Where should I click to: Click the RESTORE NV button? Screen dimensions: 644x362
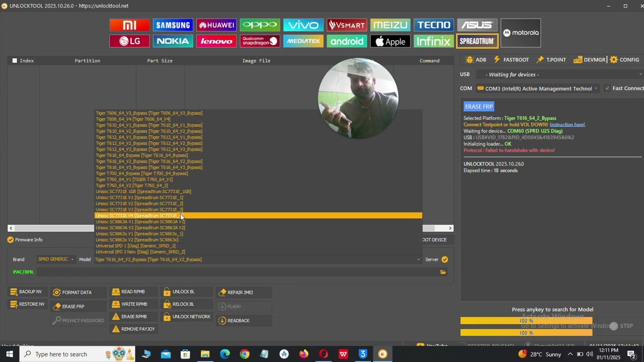27,304
